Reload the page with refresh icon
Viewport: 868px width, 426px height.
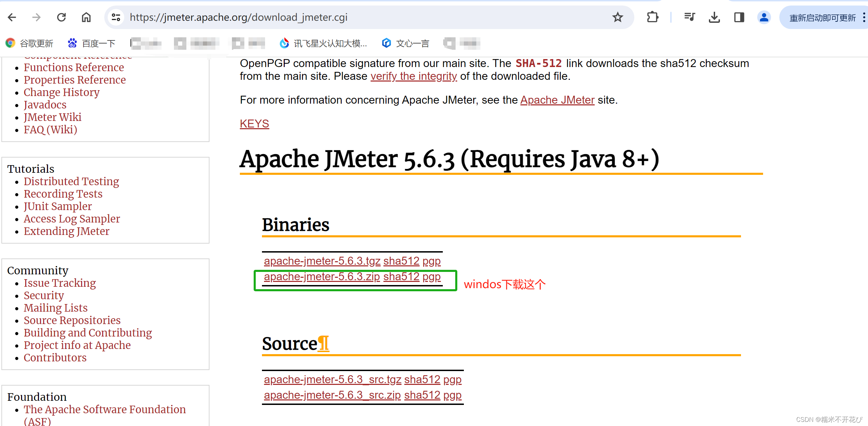(x=61, y=17)
